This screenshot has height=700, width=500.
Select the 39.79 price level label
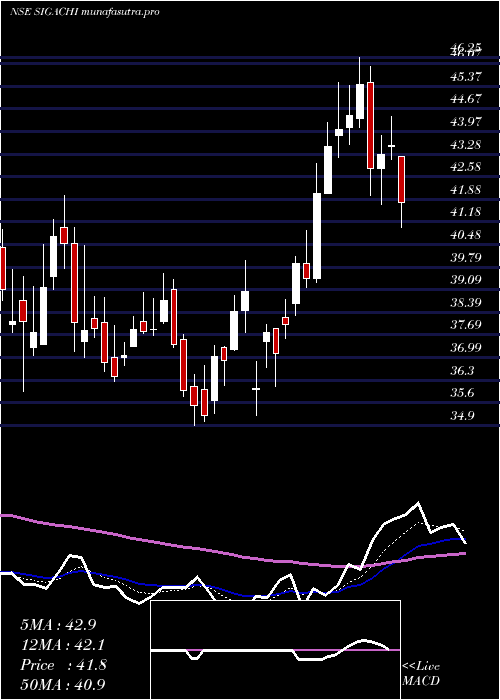pos(466,258)
